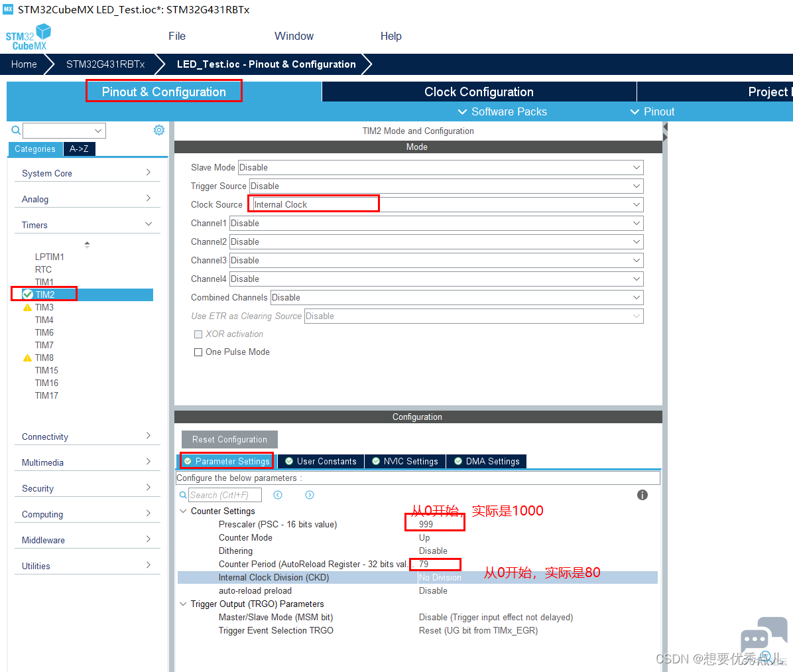Go to the Home breadcrumb
The image size is (793, 672).
[x=24, y=64]
